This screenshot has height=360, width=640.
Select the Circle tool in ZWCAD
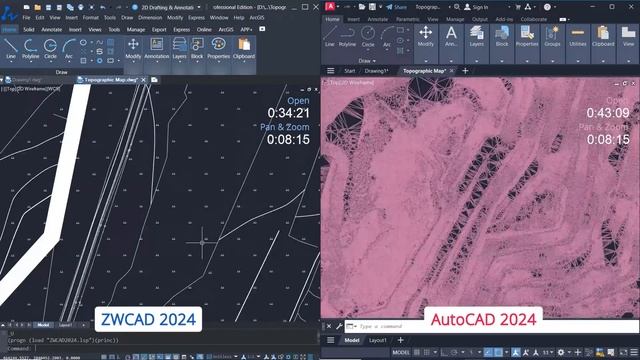(50, 49)
